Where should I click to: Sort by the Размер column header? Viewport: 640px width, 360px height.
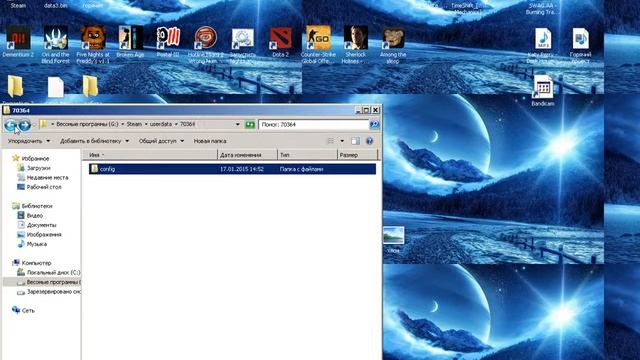(358, 155)
